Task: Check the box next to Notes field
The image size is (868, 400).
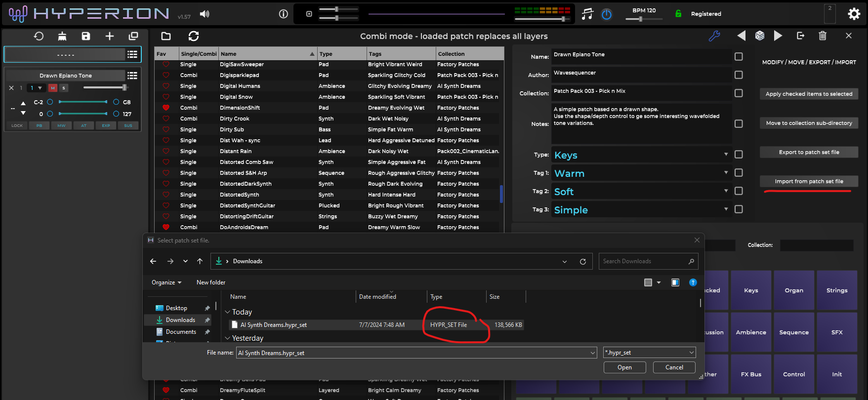Action: 739,124
